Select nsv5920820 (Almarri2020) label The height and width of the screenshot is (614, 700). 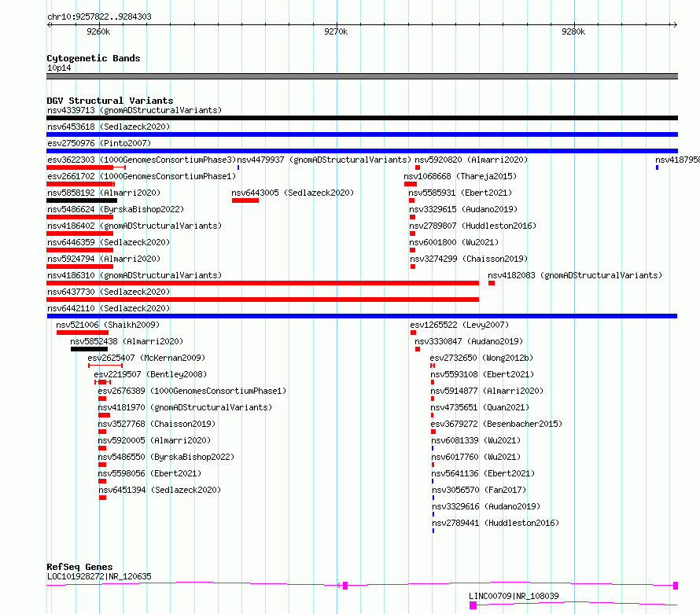click(471, 160)
